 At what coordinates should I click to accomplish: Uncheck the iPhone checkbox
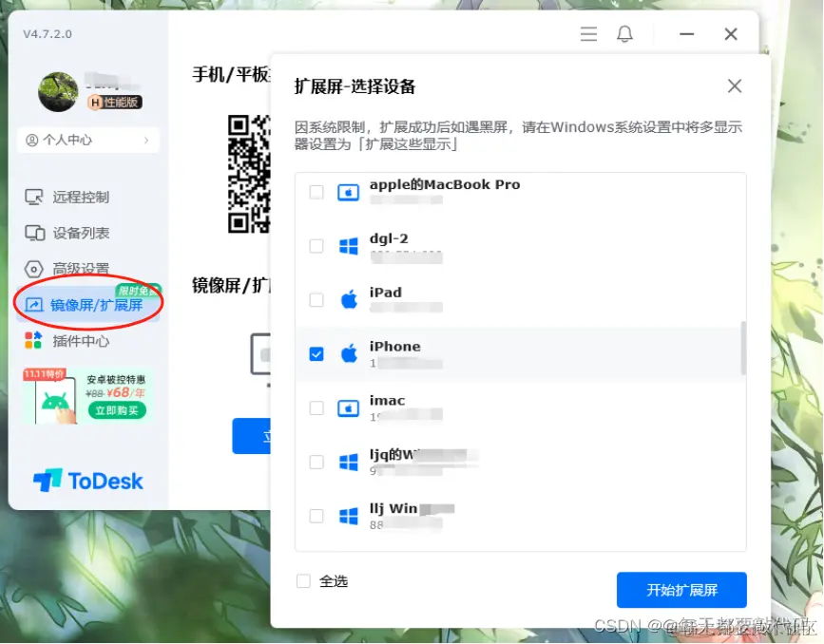point(316,354)
